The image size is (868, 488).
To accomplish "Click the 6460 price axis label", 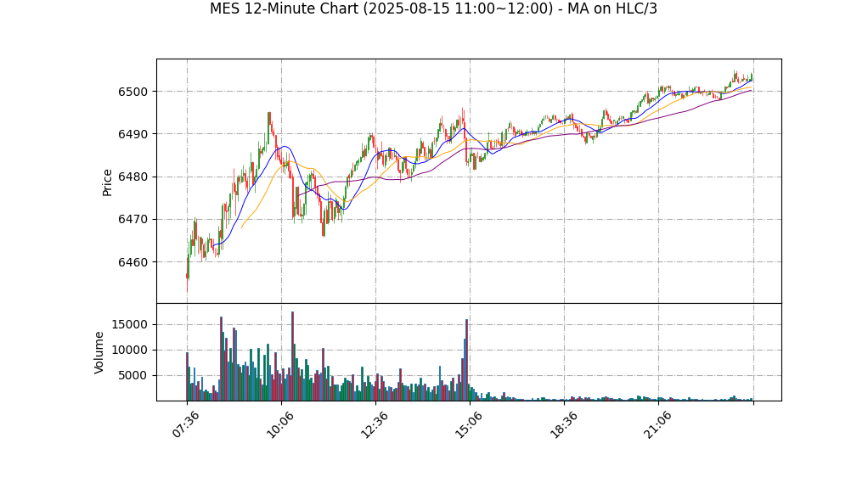I will pos(133,262).
